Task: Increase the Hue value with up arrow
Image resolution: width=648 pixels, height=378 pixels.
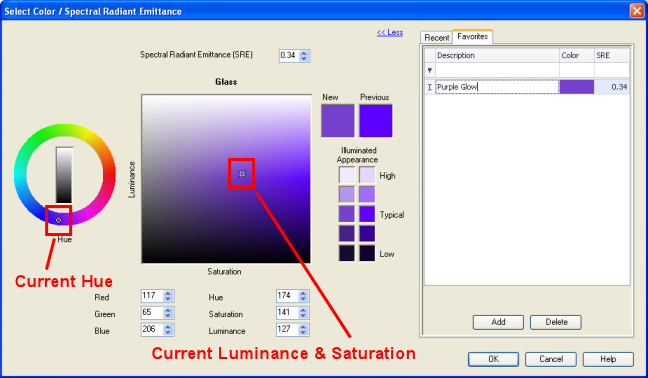Action: click(303, 293)
